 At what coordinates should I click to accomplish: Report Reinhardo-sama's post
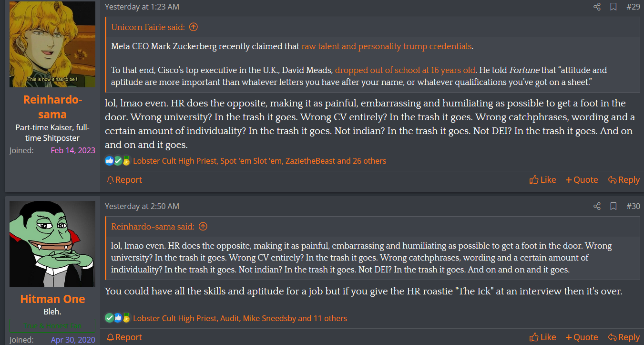point(124,180)
